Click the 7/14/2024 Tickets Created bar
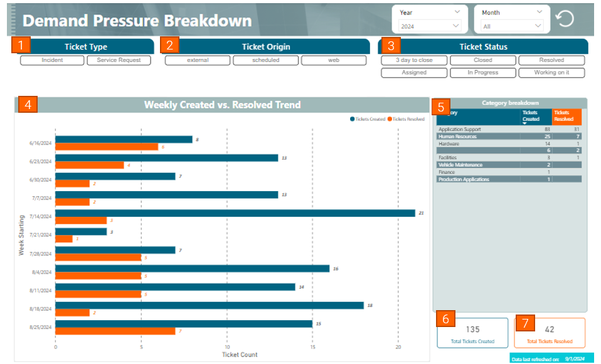 [x=235, y=213]
